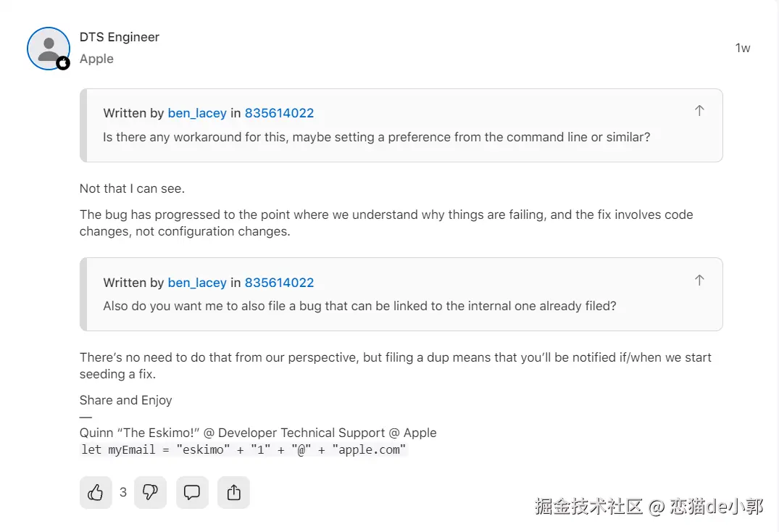Click the Quinn The Eskimo signature line
This screenshot has width=779, height=532.
(x=257, y=433)
